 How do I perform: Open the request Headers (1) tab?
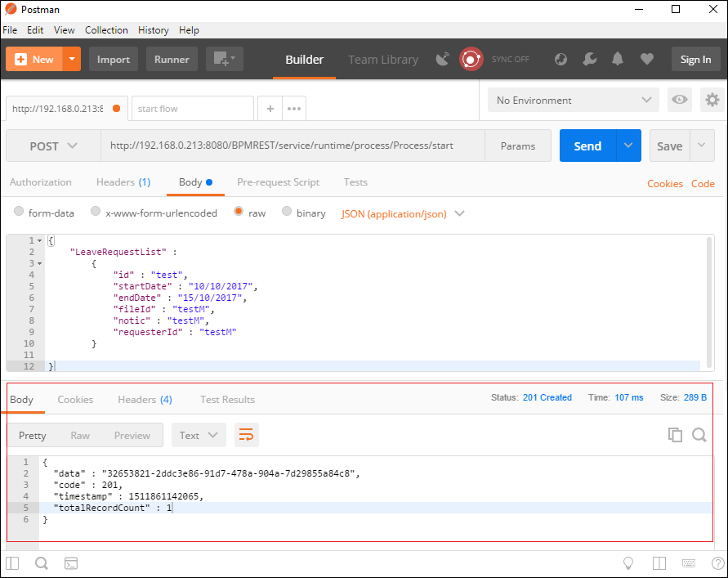123,182
